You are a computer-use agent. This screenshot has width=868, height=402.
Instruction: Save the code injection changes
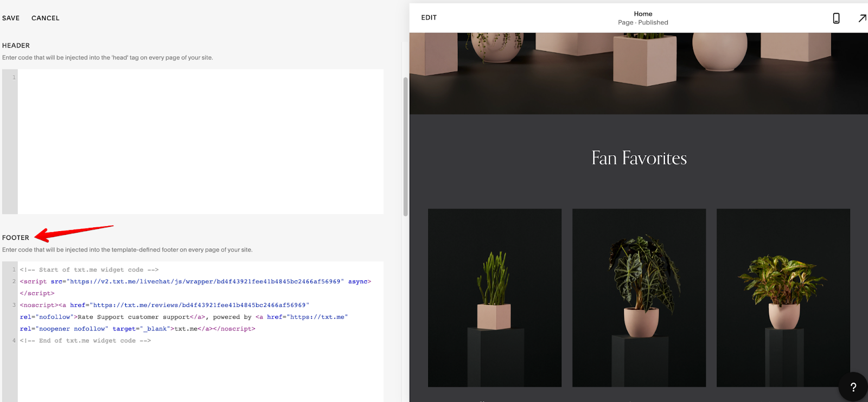[x=11, y=18]
